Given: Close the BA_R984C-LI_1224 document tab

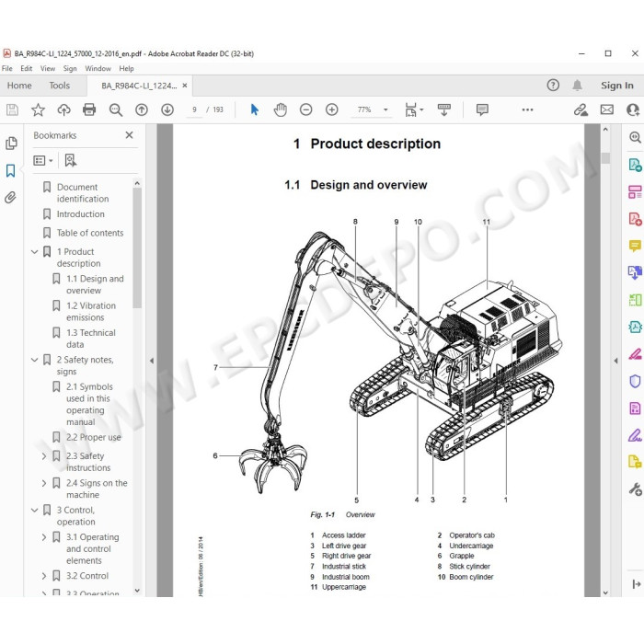Looking at the screenshot, I should click(185, 86).
